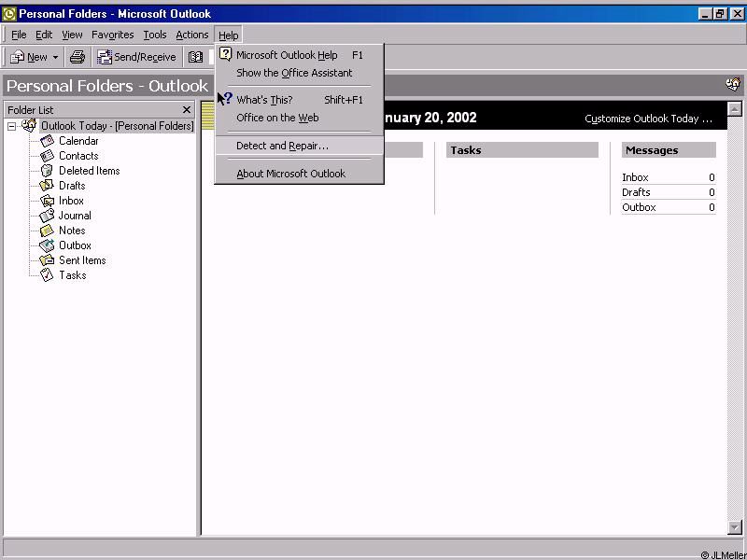Click Outlook Today icon at banner right
Viewport: 747px width, 560px height.
[733, 85]
